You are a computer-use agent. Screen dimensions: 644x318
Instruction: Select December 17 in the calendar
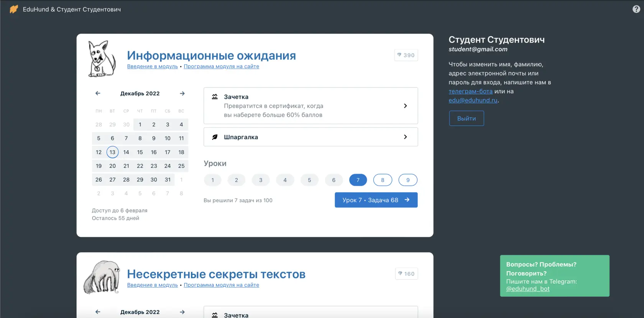[168, 152]
